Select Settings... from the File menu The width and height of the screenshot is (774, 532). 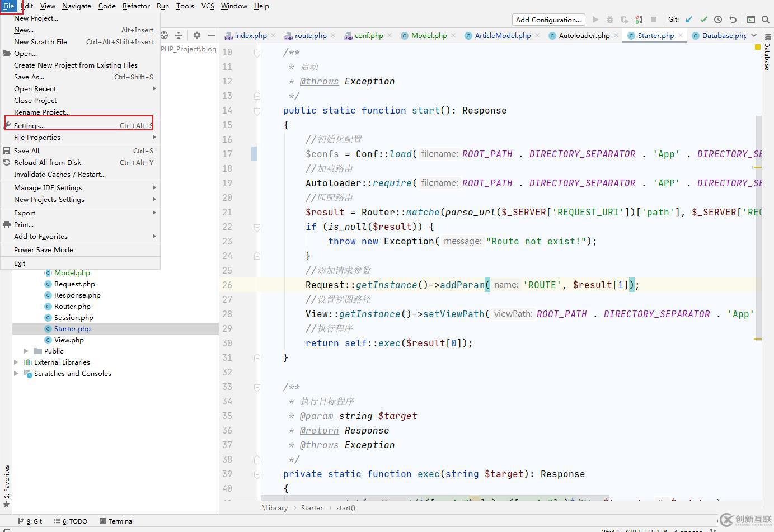[29, 126]
